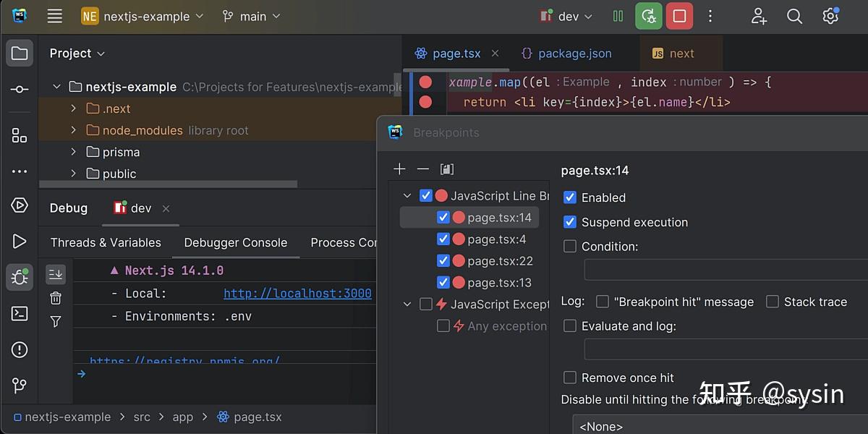Enable Evaluate and log checkbox
The image size is (868, 434).
570,326
